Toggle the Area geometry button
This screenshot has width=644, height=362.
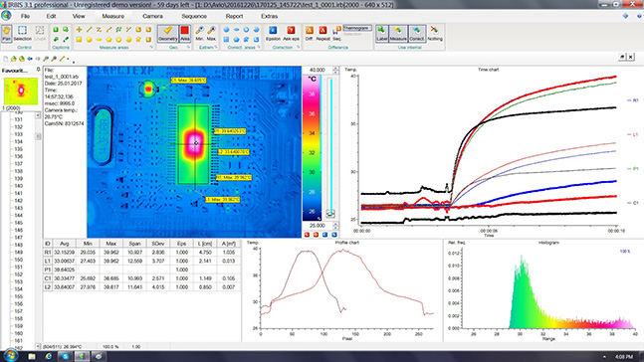tap(185, 33)
